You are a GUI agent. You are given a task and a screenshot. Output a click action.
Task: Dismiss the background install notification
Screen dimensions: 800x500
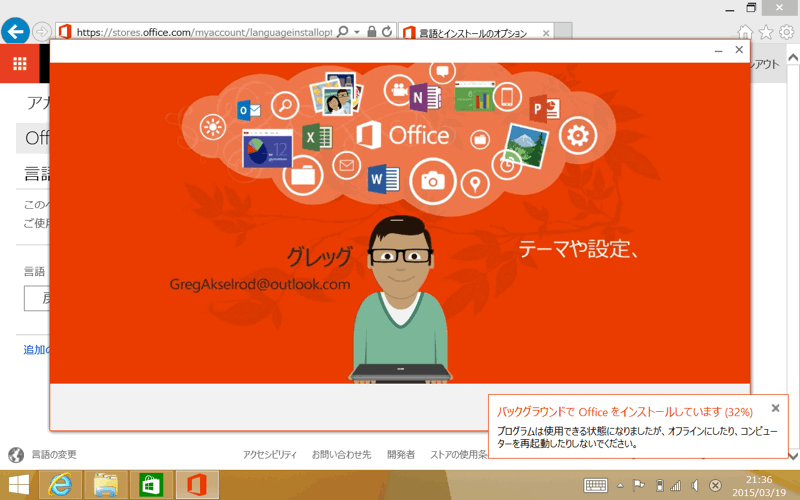click(776, 408)
